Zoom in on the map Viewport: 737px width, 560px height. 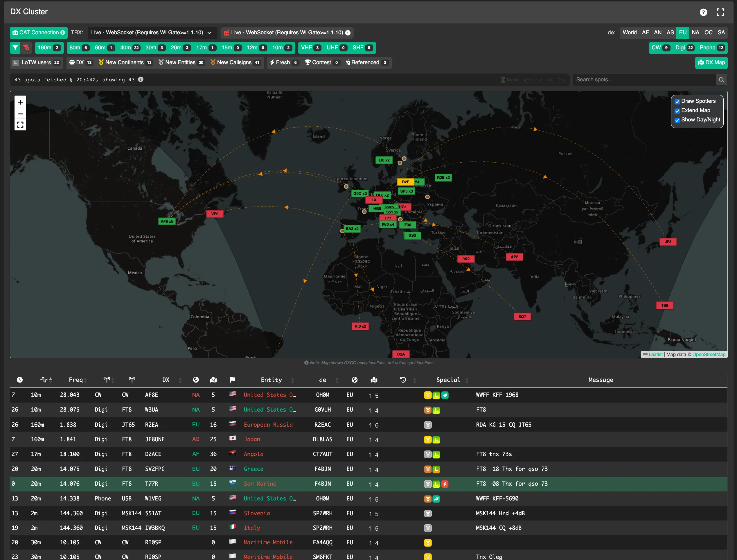point(20,102)
